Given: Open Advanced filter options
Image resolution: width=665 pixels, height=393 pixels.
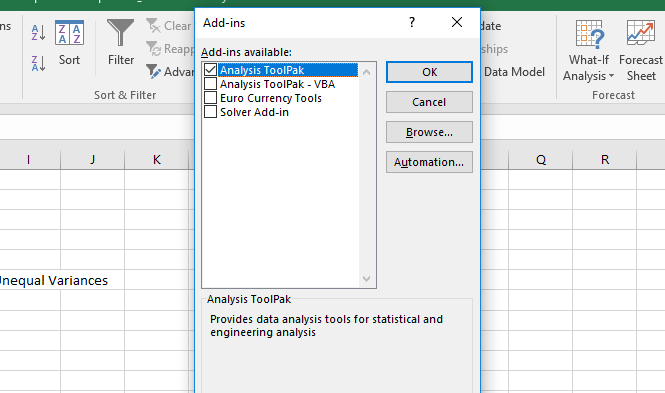Looking at the screenshot, I should pos(170,72).
